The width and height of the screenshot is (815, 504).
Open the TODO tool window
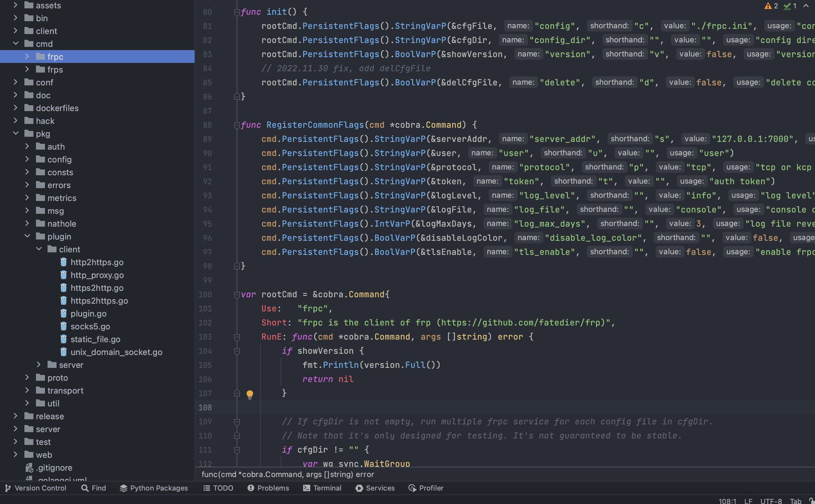tap(218, 488)
